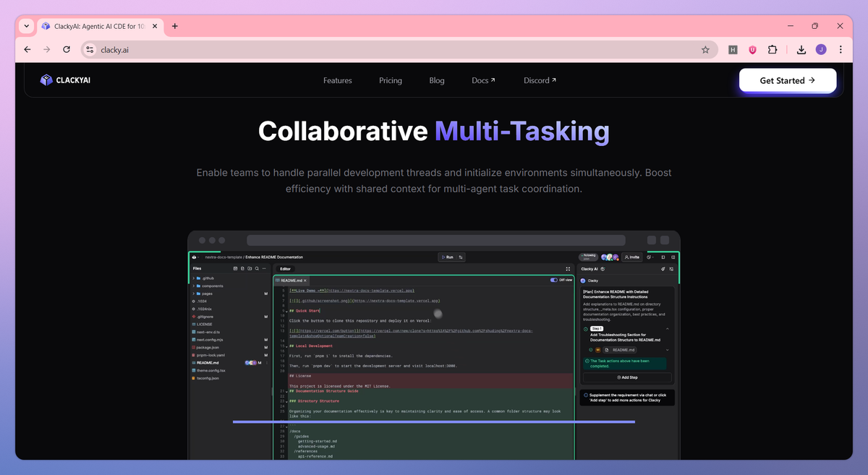This screenshot has height=475, width=868.
Task: Open a new browser tab with plus
Action: [x=174, y=26]
